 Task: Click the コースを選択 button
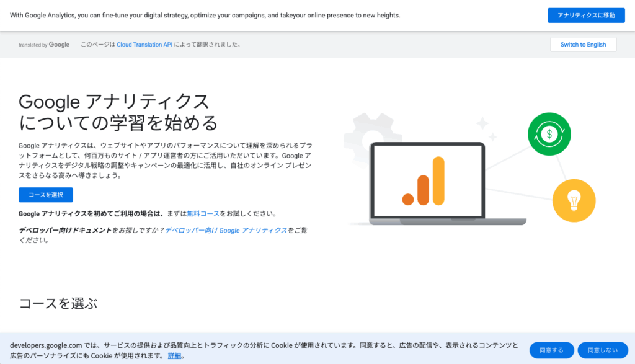(46, 195)
